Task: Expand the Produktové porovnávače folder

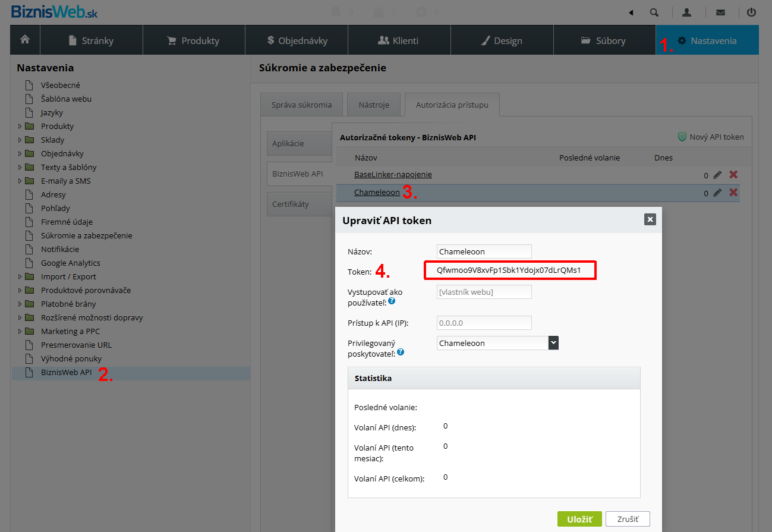Action: 20,290
